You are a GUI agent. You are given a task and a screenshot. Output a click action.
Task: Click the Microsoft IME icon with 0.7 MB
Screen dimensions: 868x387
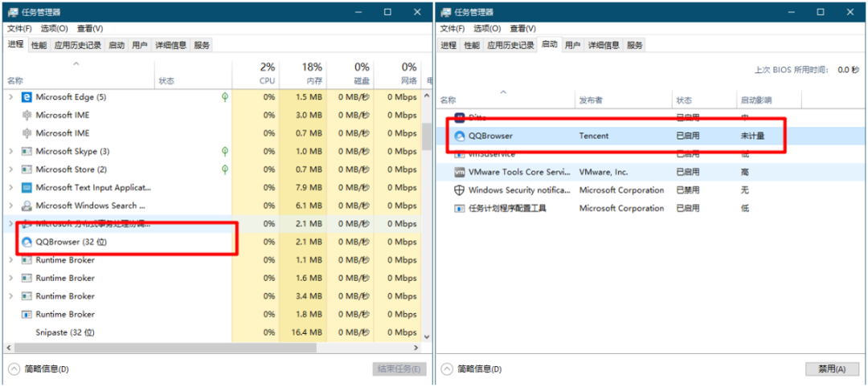(x=26, y=133)
